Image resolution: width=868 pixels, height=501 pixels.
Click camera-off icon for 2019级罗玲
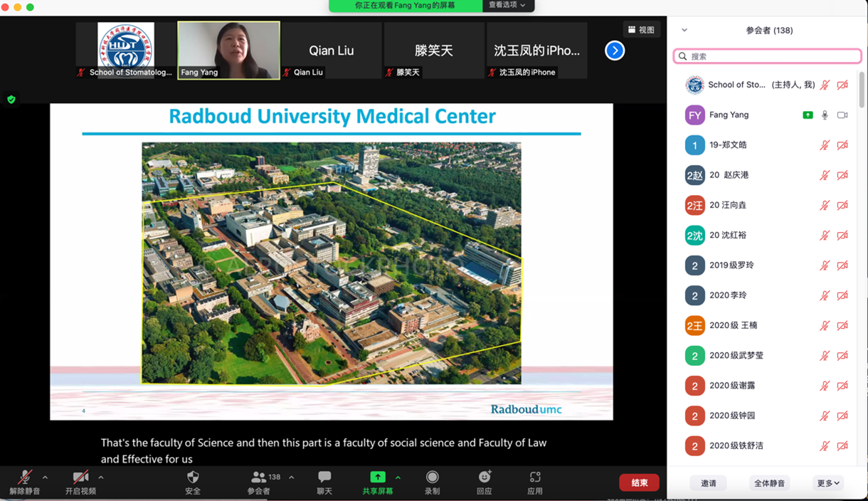pos(842,265)
